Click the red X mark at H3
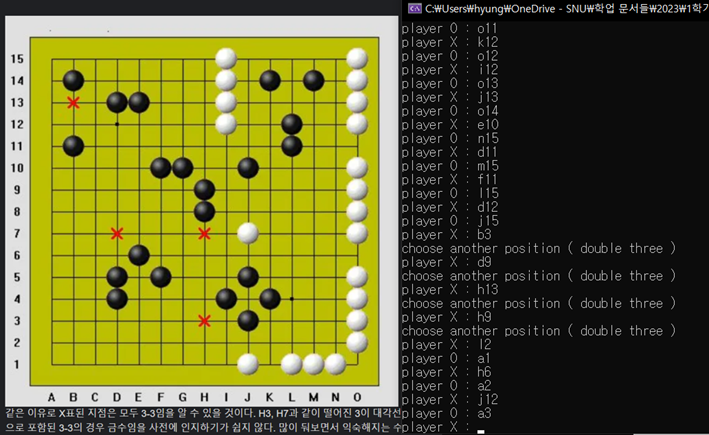This screenshot has width=709, height=435. point(205,321)
